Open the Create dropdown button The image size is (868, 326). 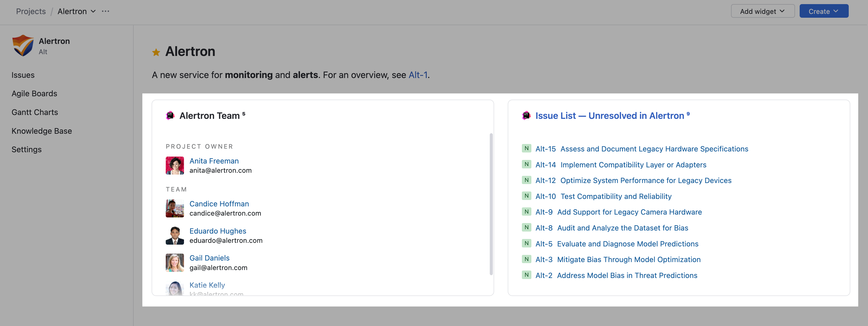pos(824,11)
